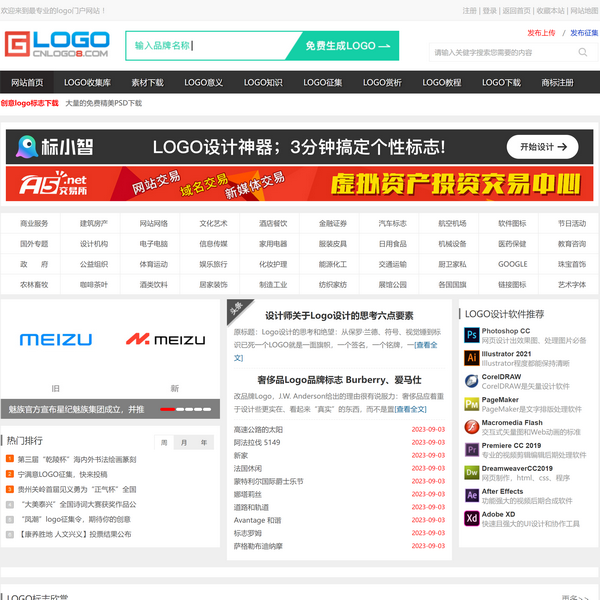This screenshot has height=600, width=600.
Task: Open the Illustrator 2021 icon
Action: point(471,358)
